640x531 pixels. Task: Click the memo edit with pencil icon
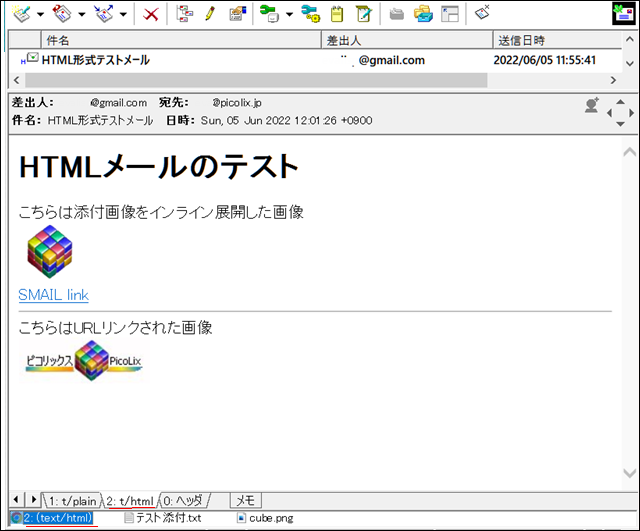pyautogui.click(x=363, y=14)
